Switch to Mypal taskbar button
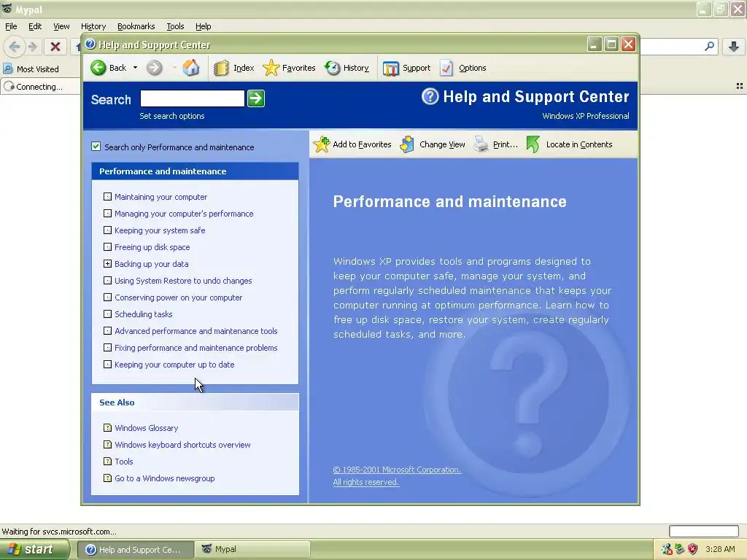This screenshot has width=747, height=560. pos(252,550)
